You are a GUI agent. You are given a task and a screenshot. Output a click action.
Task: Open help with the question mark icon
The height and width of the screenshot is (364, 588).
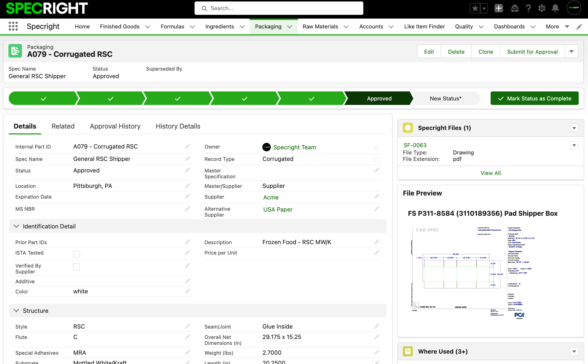[x=528, y=8]
